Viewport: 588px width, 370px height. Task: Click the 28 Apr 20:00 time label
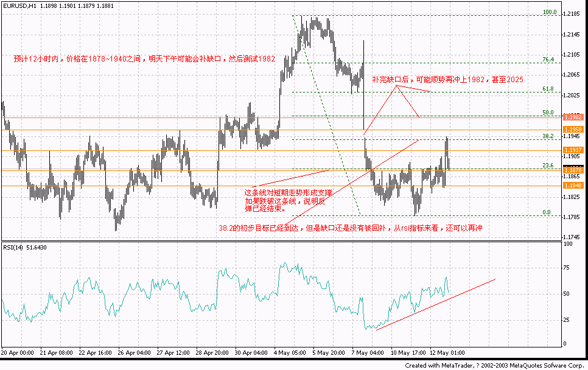[x=212, y=353]
